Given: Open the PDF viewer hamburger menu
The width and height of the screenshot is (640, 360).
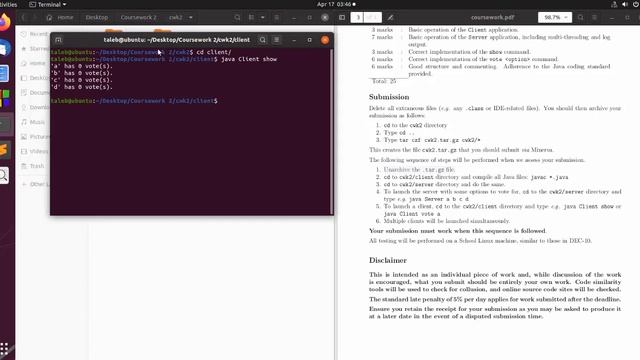Looking at the screenshot, I should coord(595,18).
